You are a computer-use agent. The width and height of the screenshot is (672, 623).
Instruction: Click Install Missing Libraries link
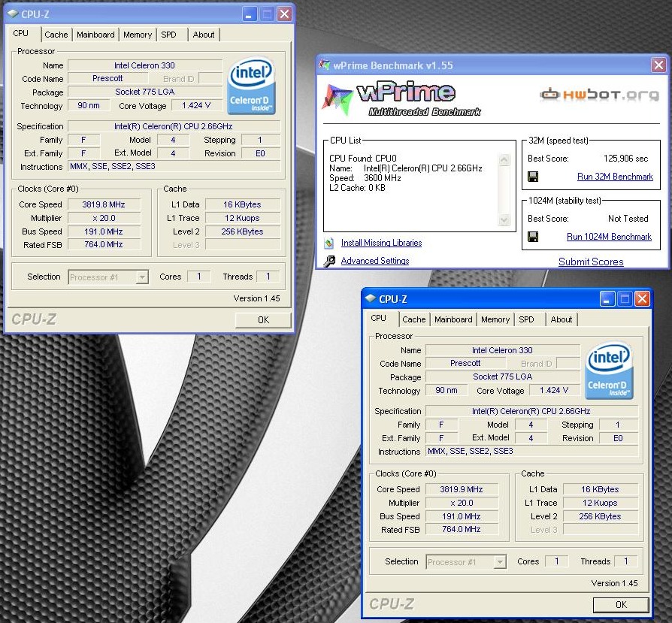pos(381,243)
